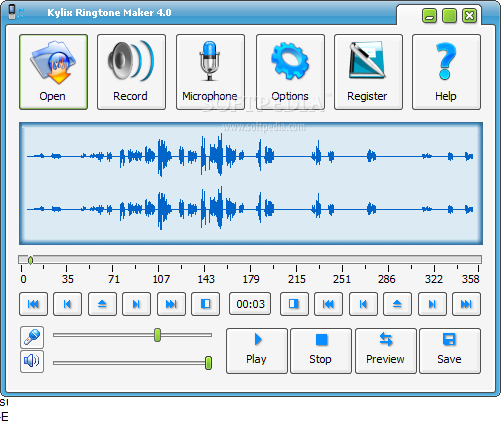Screen dimensions: 501x424
Task: Jump end marker to beginning (right group)
Action: tap(328, 304)
